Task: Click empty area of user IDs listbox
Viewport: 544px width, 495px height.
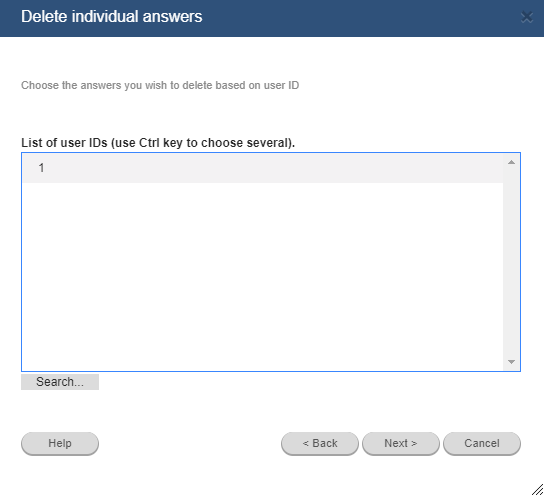Action: click(263, 276)
